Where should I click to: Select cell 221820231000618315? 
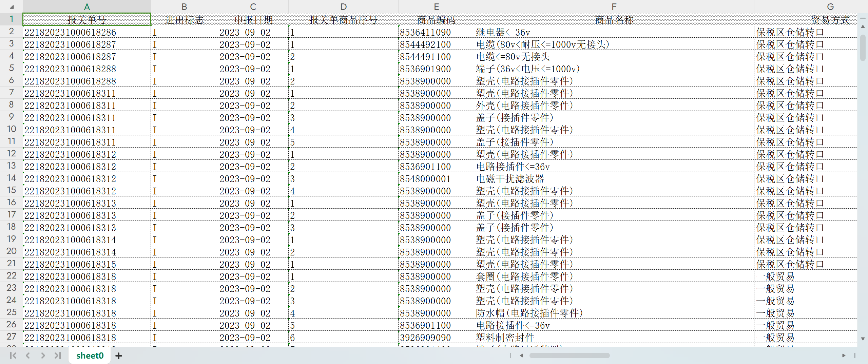point(87,264)
